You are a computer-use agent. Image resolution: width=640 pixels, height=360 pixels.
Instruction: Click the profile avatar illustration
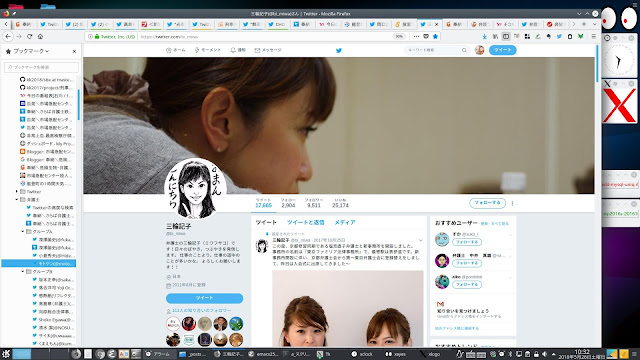tap(196, 189)
